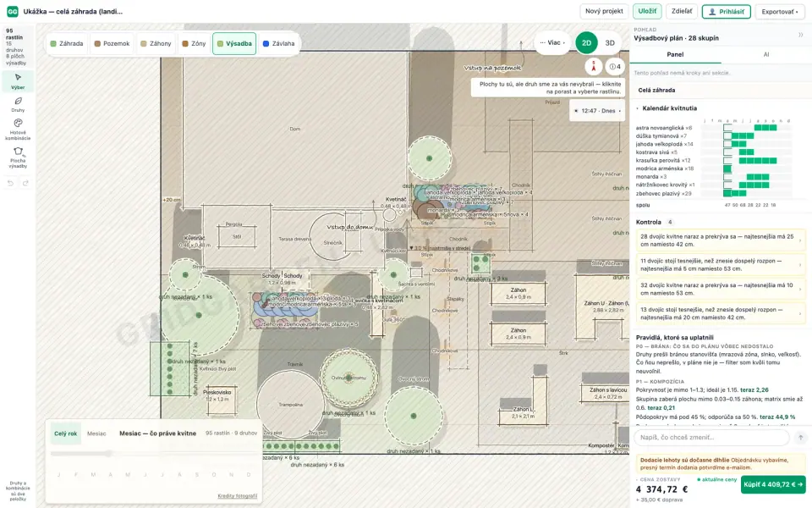This screenshot has height=508, width=812.
Task: Click the north compass icon
Action: pos(594,66)
